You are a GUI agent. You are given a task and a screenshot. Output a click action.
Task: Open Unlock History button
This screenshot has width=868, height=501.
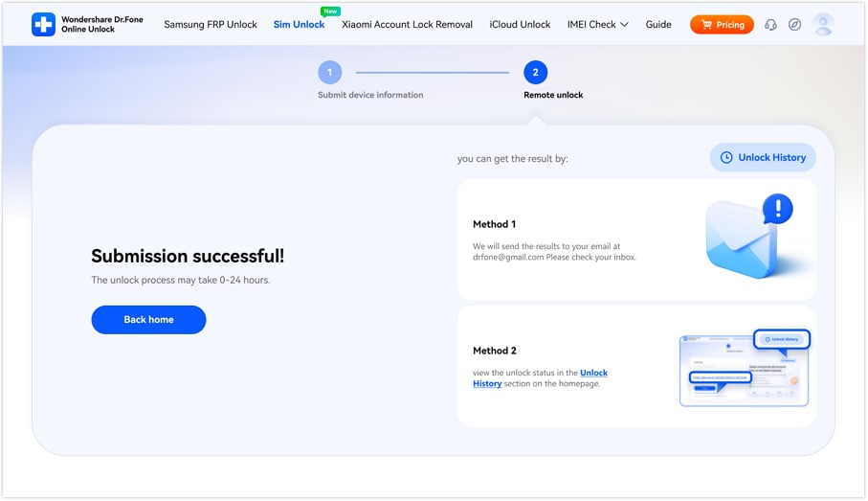(x=763, y=157)
